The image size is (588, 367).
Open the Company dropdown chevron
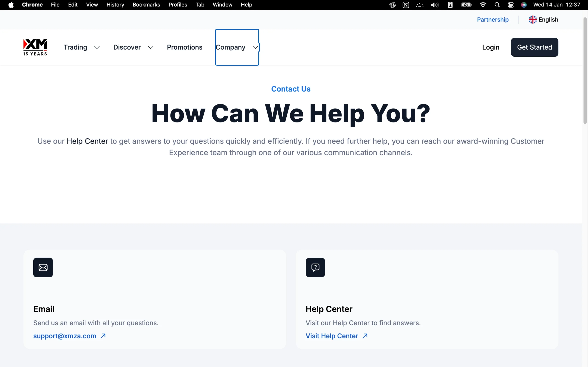(255, 47)
